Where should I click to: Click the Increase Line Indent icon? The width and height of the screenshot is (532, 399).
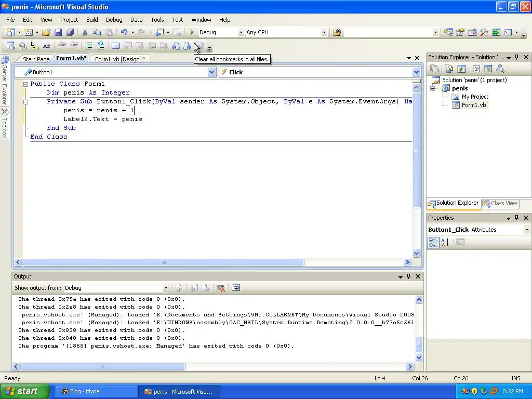(x=74, y=46)
